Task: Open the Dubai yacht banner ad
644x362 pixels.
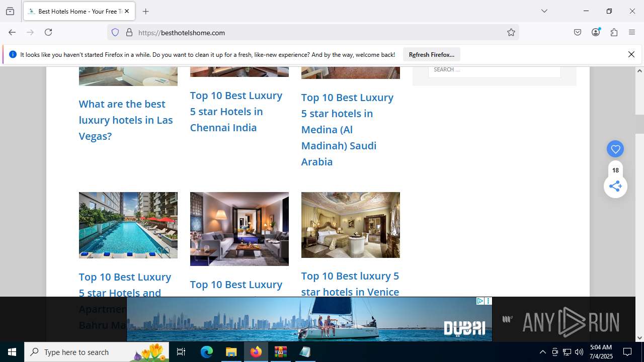Action: 309,319
